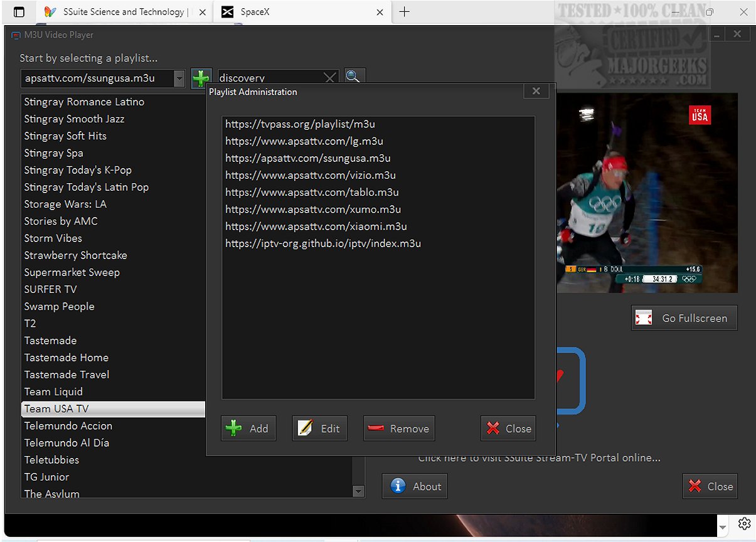The height and width of the screenshot is (542, 756).
Task: Click Add button in Playlist Administration
Action: 248,428
